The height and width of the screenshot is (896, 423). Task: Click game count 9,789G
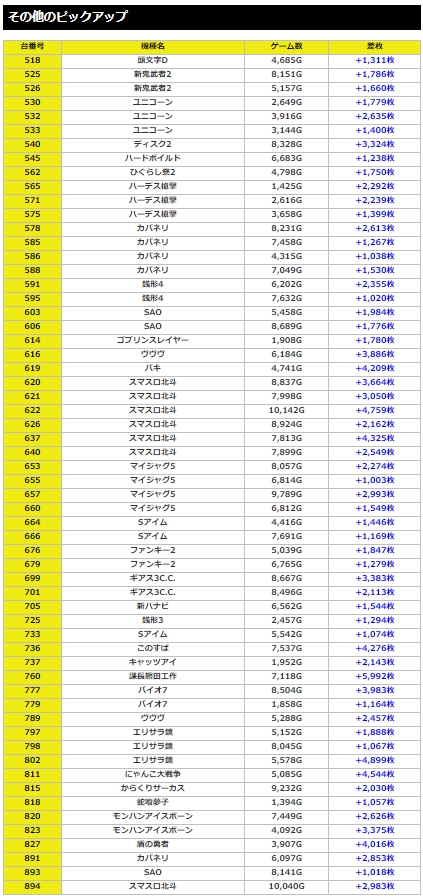click(287, 494)
